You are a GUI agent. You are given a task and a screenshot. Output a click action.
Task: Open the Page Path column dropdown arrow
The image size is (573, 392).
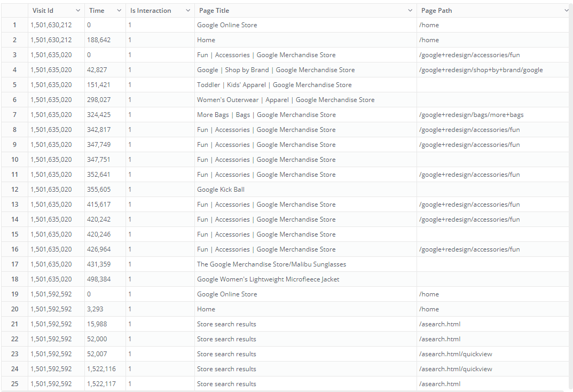tap(566, 11)
